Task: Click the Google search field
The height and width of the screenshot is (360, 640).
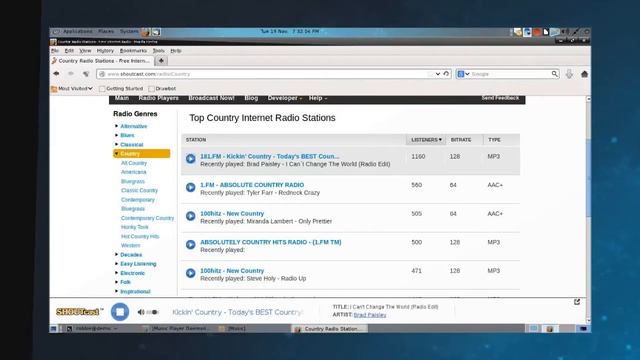Action: 510,74
